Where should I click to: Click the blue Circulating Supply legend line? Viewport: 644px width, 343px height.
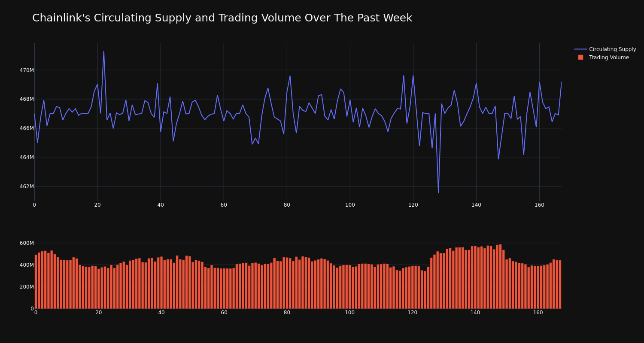[x=580, y=49]
